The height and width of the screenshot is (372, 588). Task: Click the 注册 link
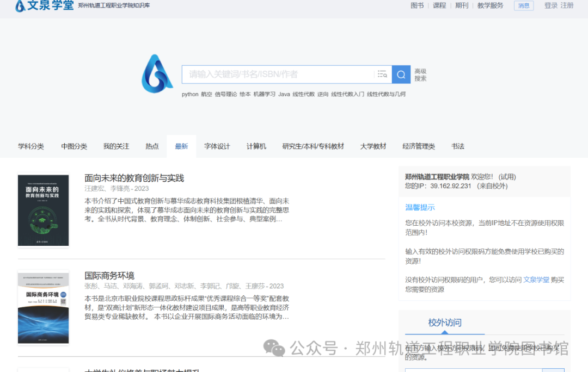point(567,5)
